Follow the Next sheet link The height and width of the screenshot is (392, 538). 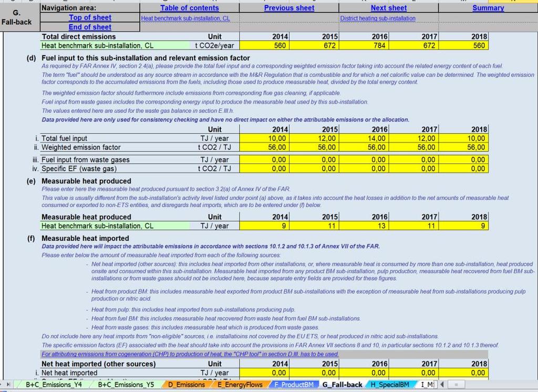pos(388,8)
